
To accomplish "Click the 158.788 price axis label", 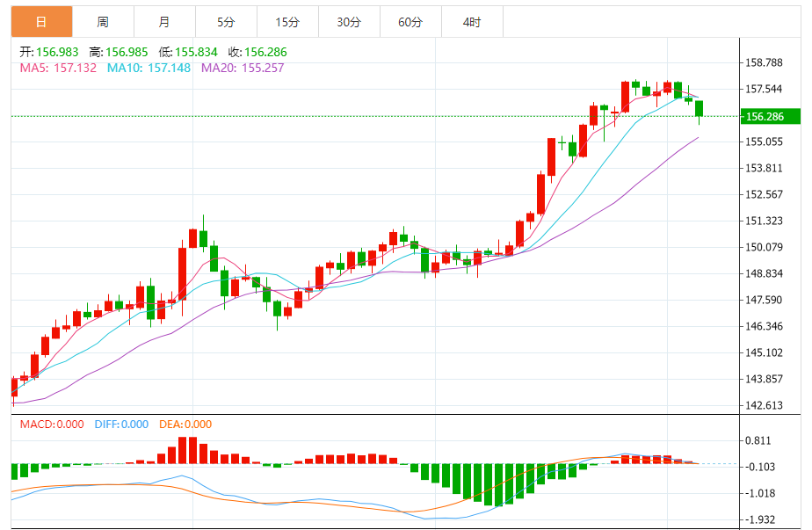I will tap(764, 62).
